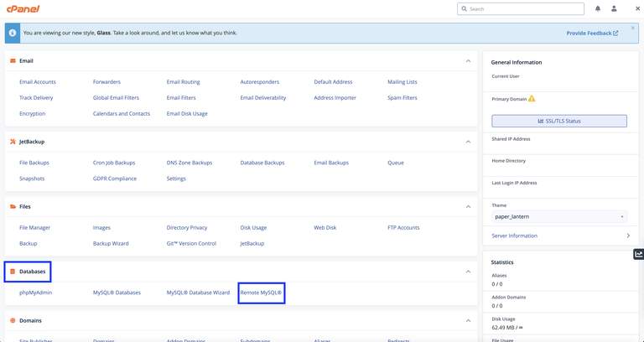This screenshot has width=644, height=342.
Task: Click the SSL/TLS Status button
Action: coord(559,121)
